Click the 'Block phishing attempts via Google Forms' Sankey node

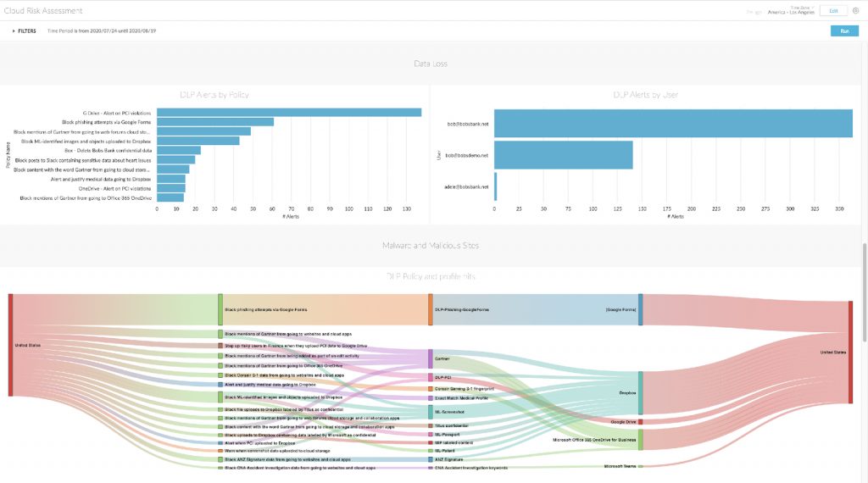point(220,310)
